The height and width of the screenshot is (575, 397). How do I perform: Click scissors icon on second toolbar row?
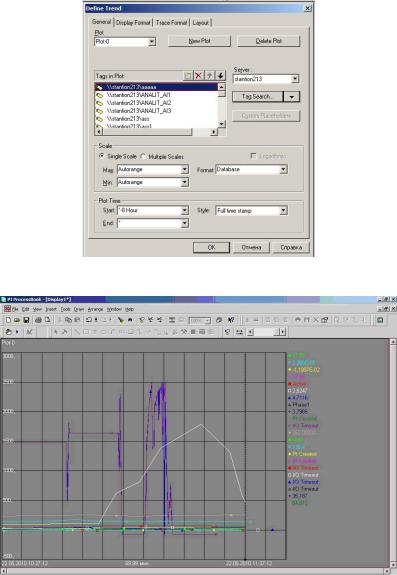coord(29,332)
